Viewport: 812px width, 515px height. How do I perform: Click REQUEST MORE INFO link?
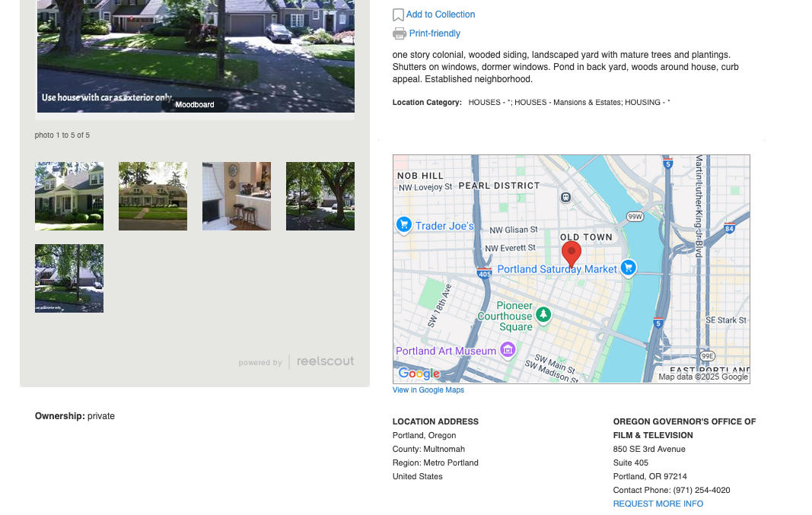point(658,504)
